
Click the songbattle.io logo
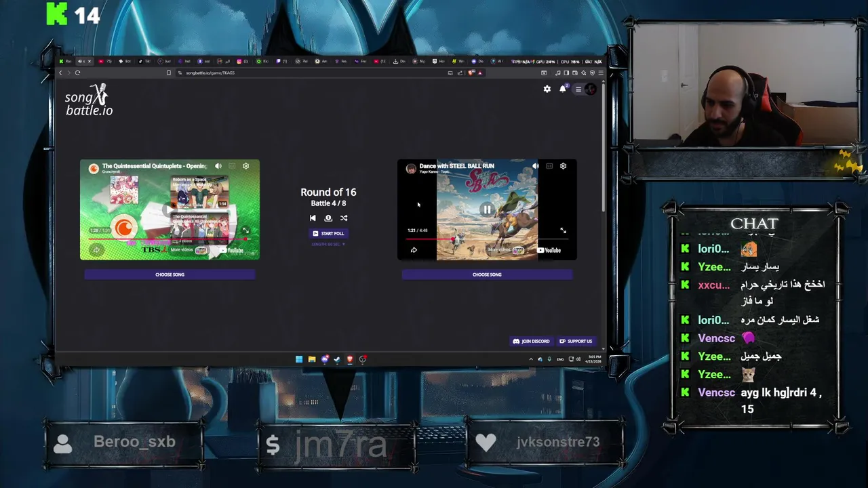(x=89, y=100)
